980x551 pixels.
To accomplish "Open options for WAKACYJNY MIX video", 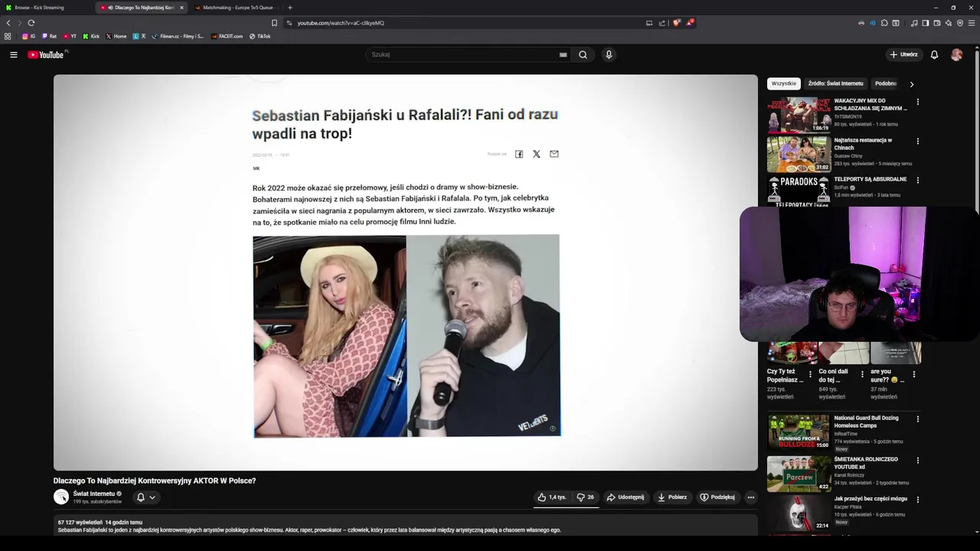I will tap(917, 102).
